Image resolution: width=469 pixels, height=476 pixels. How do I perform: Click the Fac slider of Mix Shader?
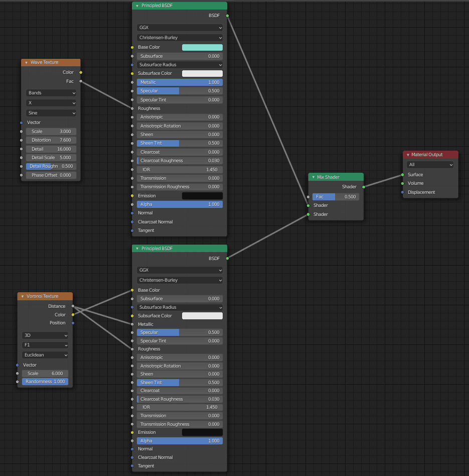click(336, 196)
